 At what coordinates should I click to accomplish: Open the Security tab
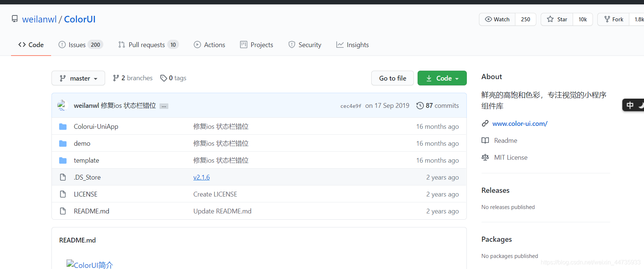pyautogui.click(x=305, y=45)
